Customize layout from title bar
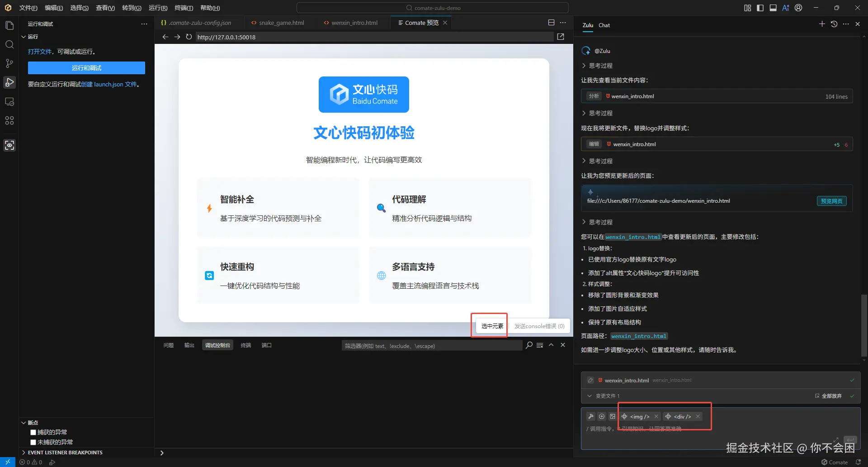Image resolution: width=868 pixels, height=467 pixels. pos(747,8)
